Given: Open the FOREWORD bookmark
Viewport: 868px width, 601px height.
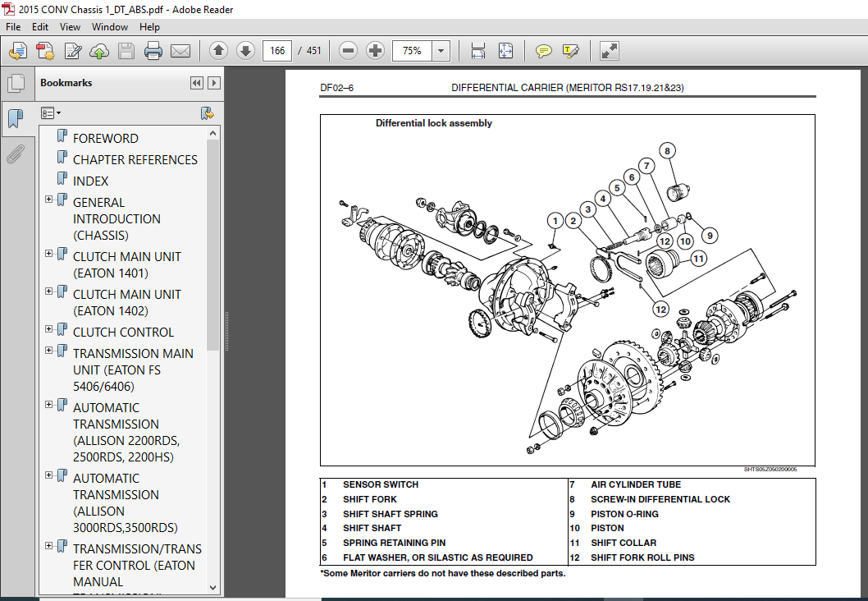Looking at the screenshot, I should pyautogui.click(x=106, y=139).
